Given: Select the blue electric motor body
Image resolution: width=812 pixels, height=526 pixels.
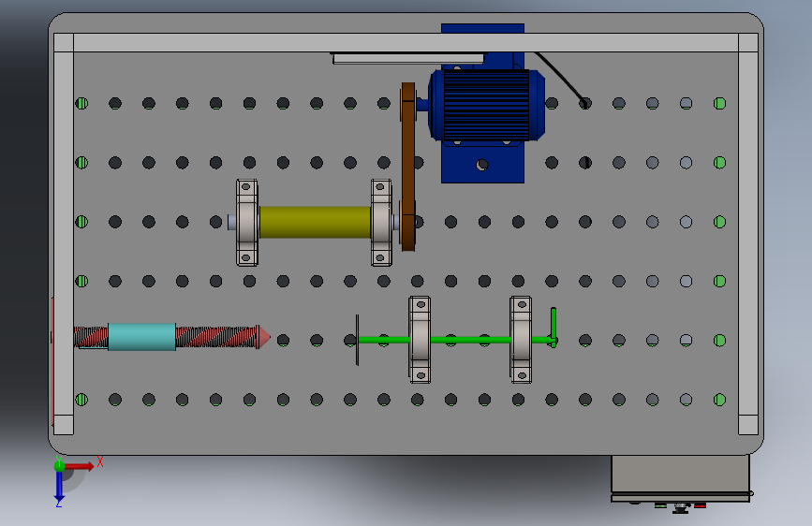Looking at the screenshot, I should pos(487,105).
